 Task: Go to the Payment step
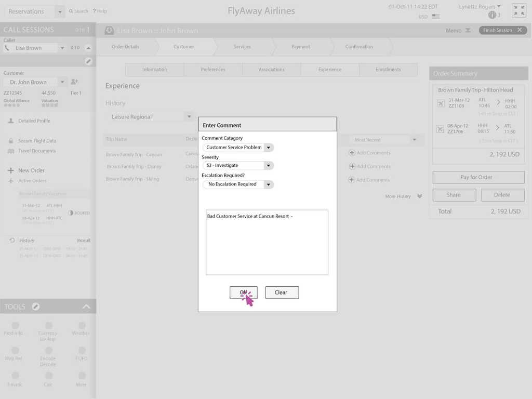tap(300, 47)
